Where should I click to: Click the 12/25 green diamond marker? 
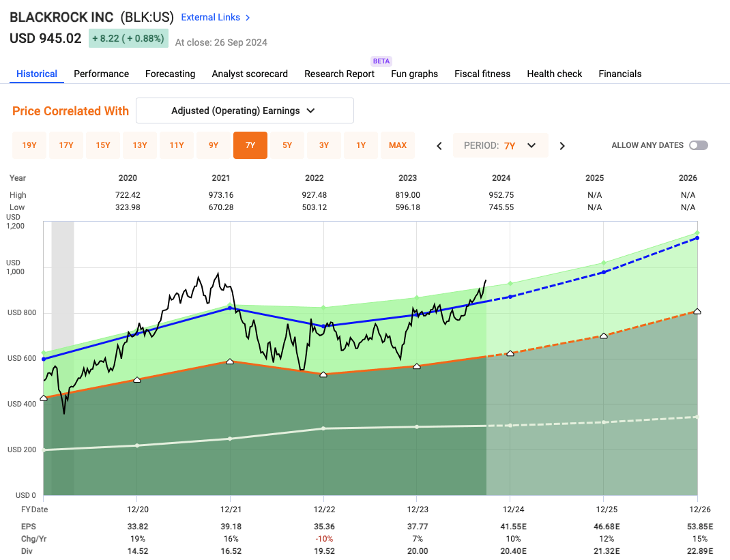603,263
